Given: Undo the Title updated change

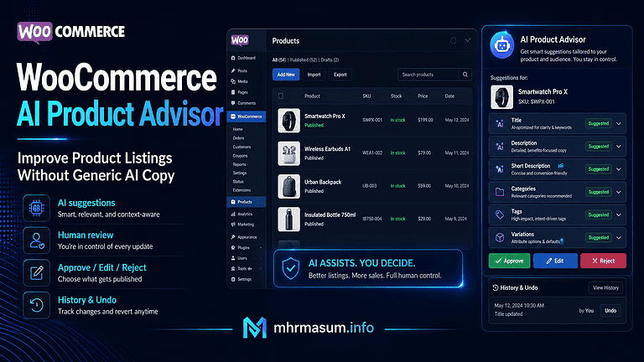Looking at the screenshot, I should (610, 310).
